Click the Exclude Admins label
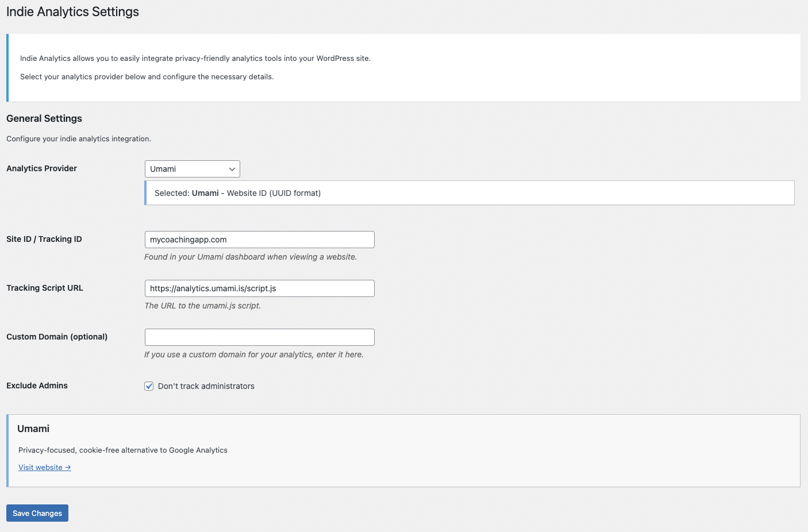This screenshot has width=808, height=532. click(37, 385)
